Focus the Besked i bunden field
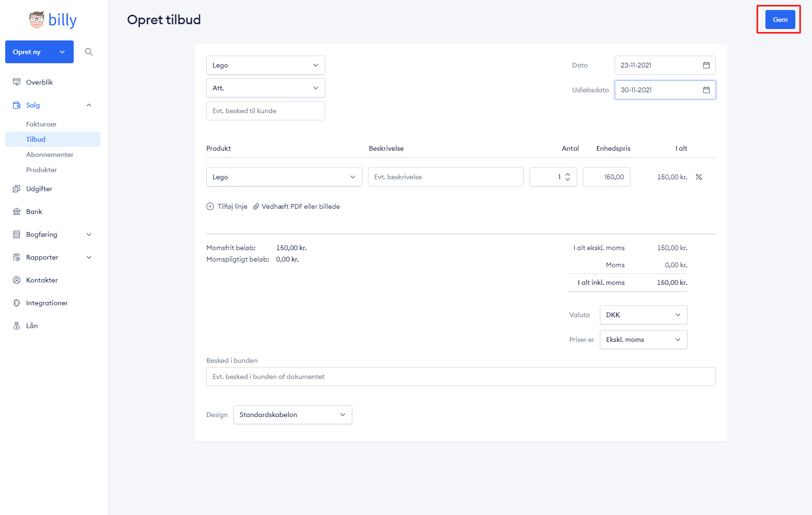The image size is (812, 515). click(461, 377)
